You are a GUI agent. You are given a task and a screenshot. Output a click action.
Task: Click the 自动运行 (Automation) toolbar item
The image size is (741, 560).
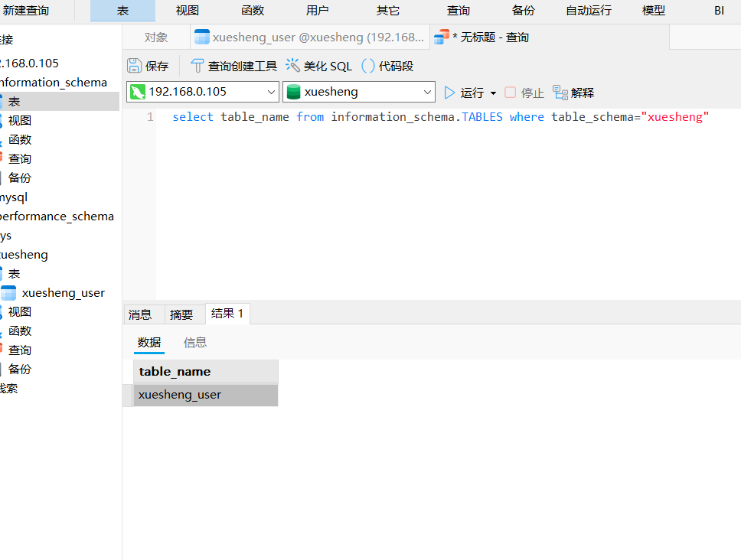[589, 11]
